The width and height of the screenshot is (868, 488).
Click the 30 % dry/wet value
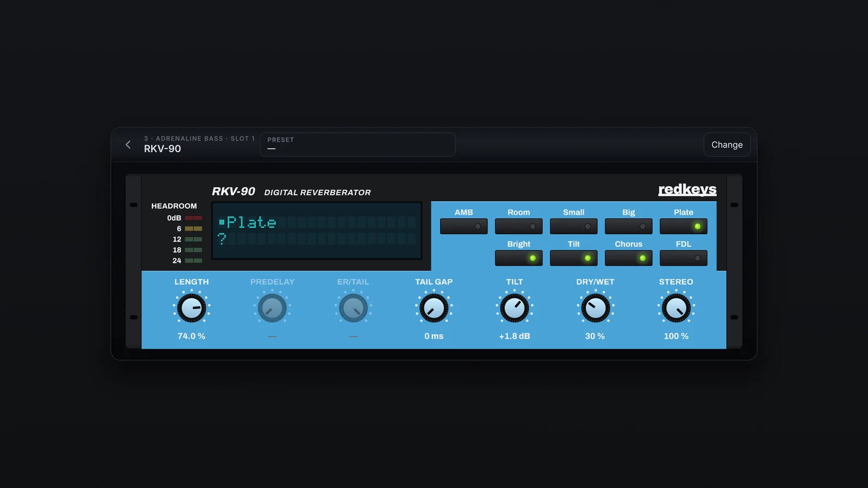(x=595, y=336)
